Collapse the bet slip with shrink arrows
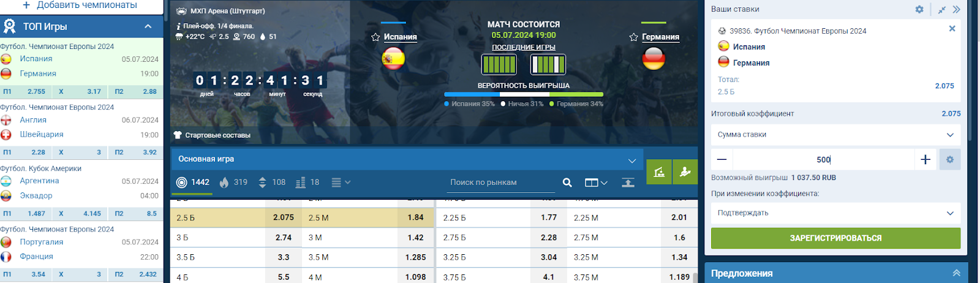Screen dimensions: 980x283 point(942,9)
